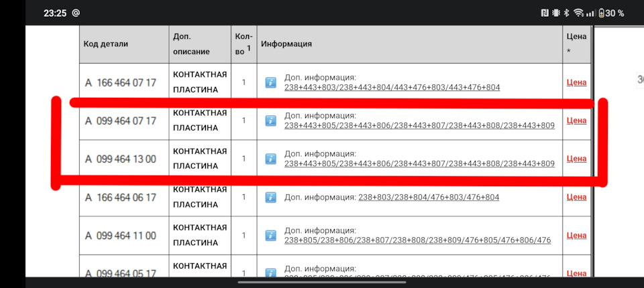The image size is (644, 288).
Task: Open Цена link for A 166 464 06 17
Action: (x=576, y=197)
